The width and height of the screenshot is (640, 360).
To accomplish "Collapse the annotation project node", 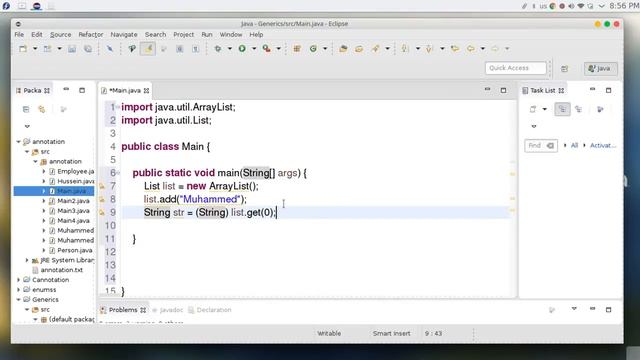I will click(18, 142).
